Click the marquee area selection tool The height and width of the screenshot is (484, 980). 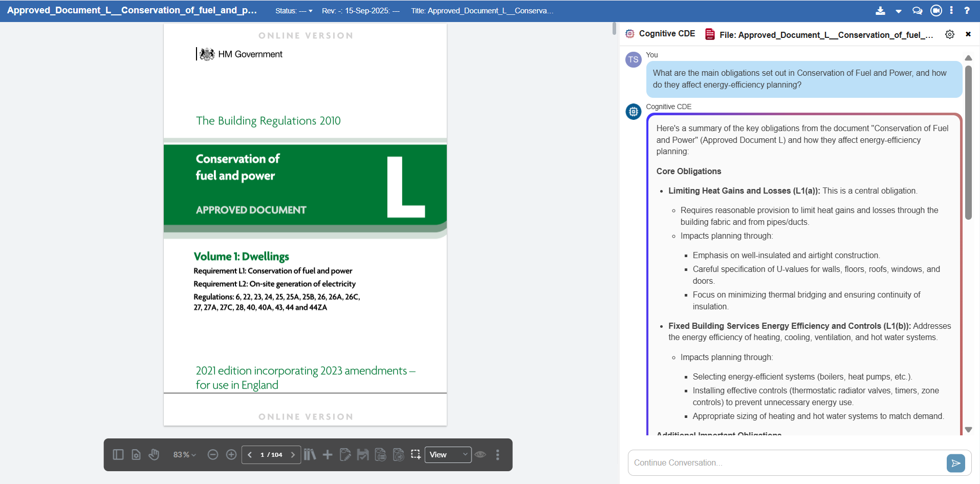click(x=416, y=455)
